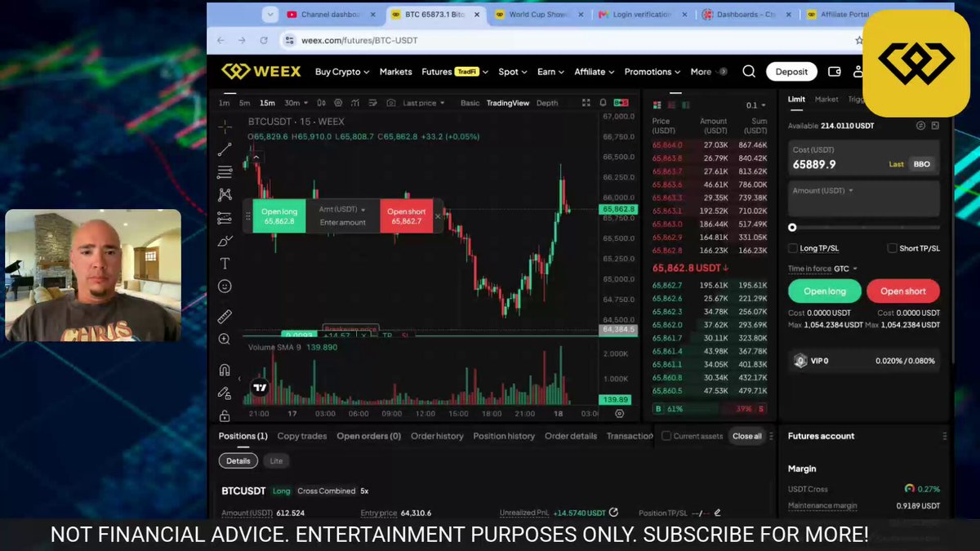Viewport: 980px width, 551px height.
Task: Click the order amount percentage slider handle
Action: click(792, 228)
